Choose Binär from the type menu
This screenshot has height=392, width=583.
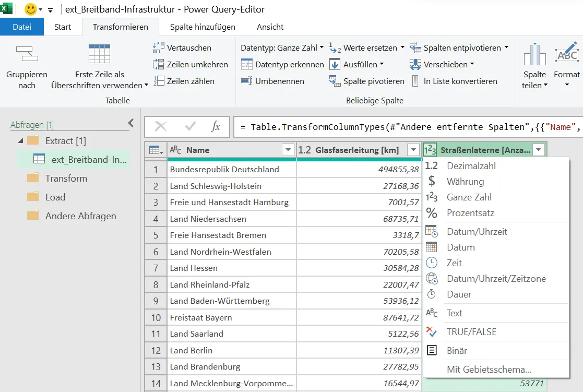[x=496, y=351]
